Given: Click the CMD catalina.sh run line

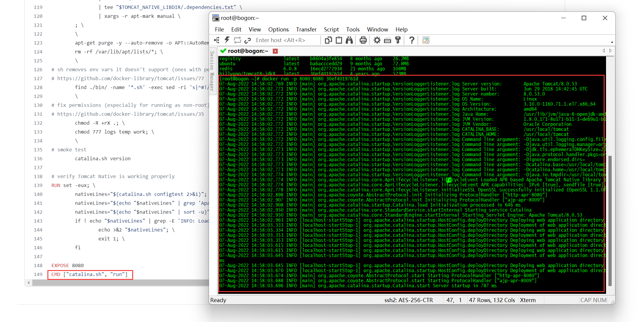Looking at the screenshot, I should (90, 274).
